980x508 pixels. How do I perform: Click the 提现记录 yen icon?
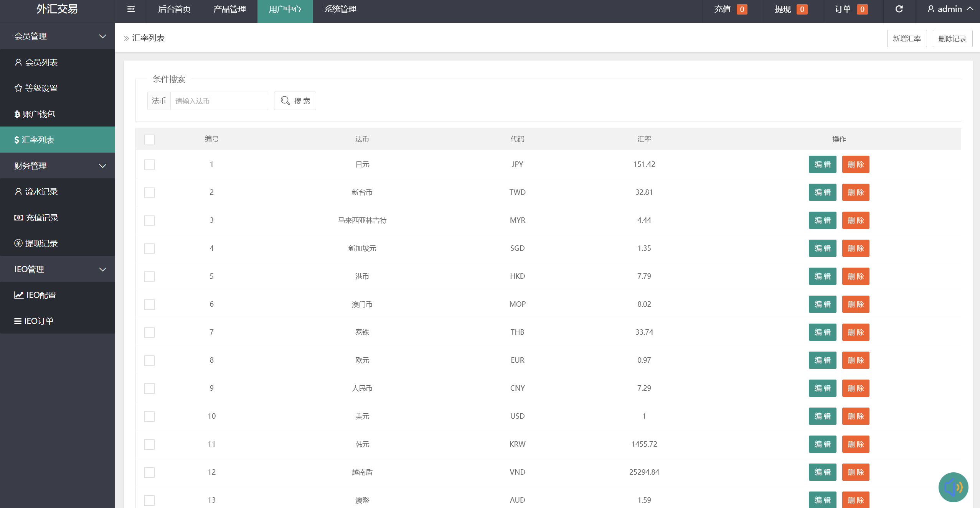(18, 243)
